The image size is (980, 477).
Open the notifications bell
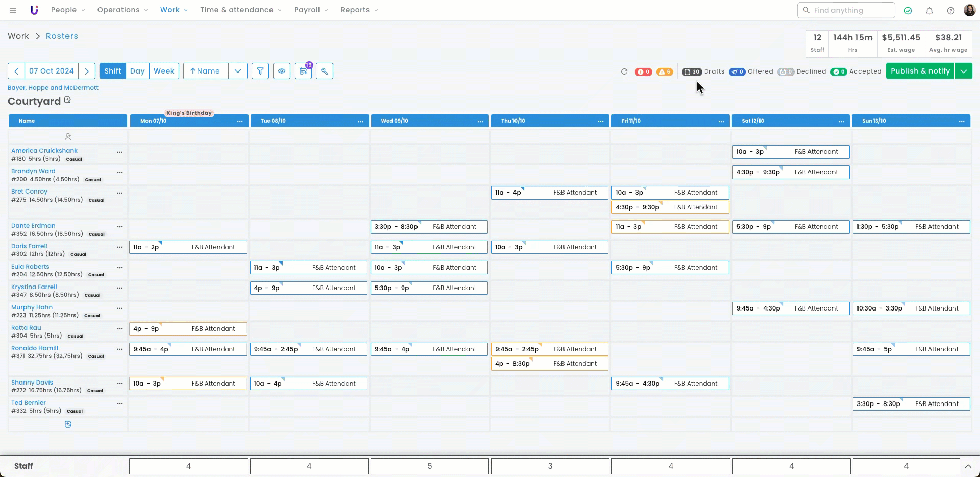coord(929,10)
